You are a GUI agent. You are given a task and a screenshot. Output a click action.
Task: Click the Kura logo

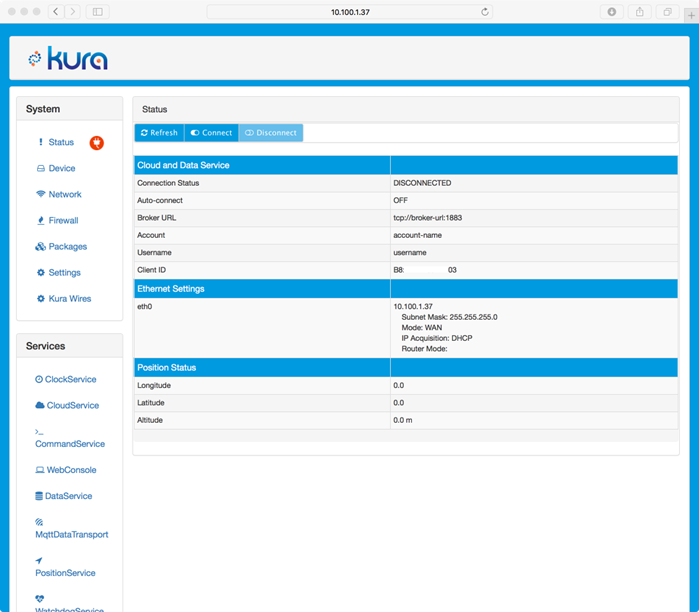click(68, 58)
